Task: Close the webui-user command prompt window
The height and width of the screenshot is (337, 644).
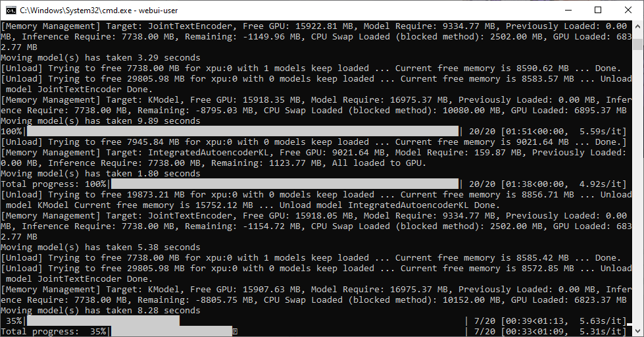Action: [628, 10]
